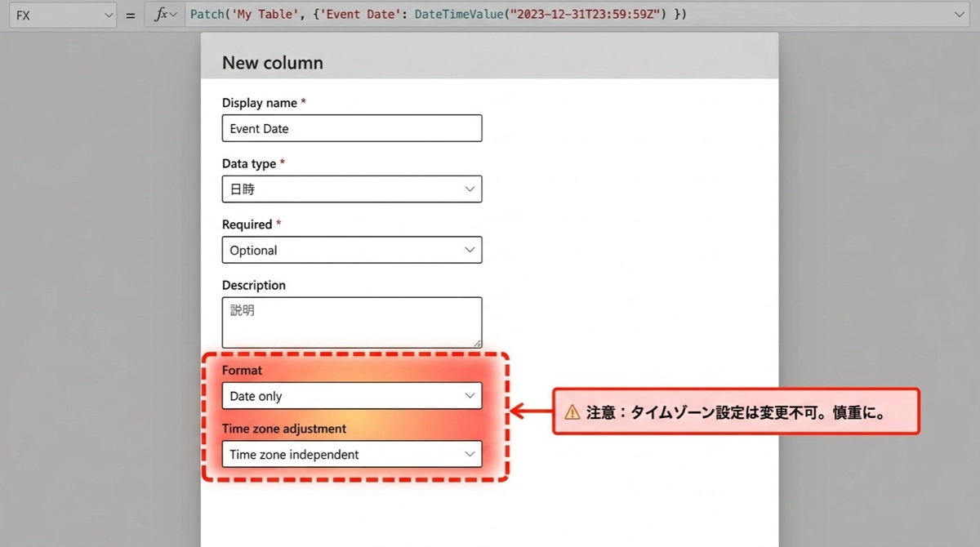This screenshot has height=547, width=980.
Task: Open the Time zone adjustment dropdown
Action: [x=351, y=455]
